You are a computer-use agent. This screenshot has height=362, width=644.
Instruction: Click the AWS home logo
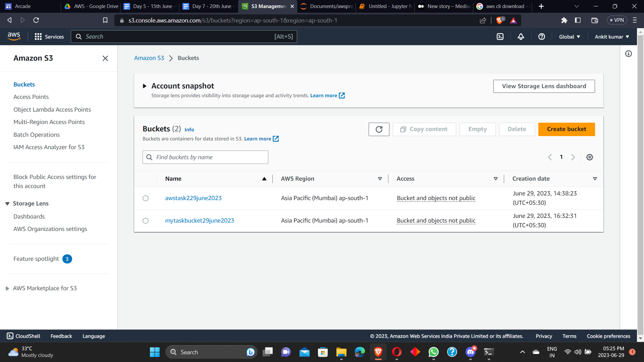(14, 36)
